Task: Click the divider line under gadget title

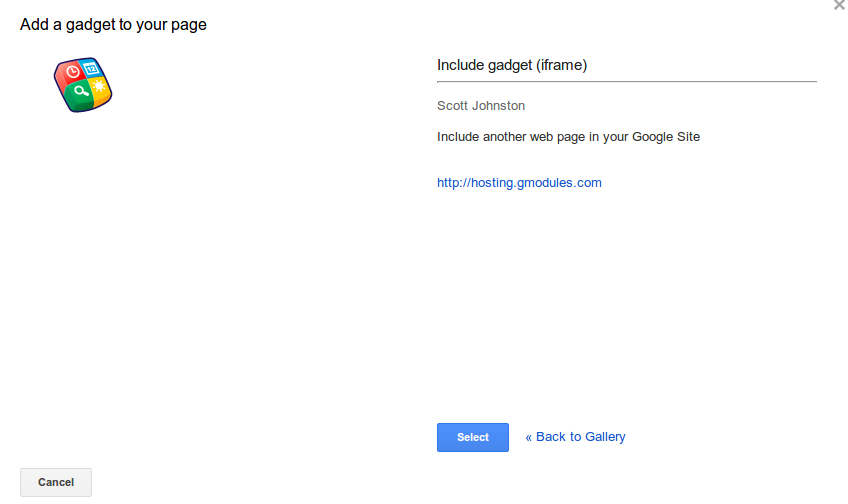Action: 626,81
